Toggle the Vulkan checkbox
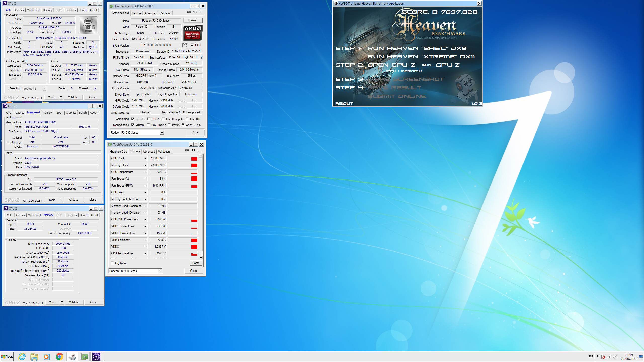 coord(133,125)
